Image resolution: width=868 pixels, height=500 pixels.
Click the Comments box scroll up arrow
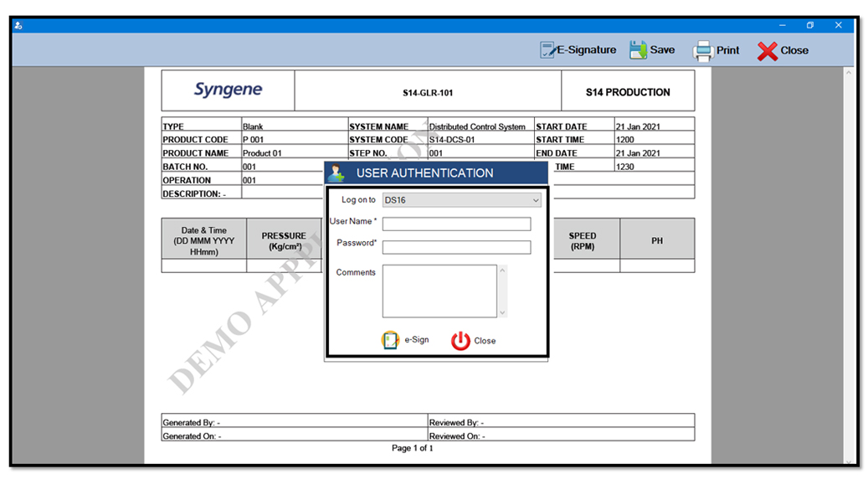pos(502,271)
